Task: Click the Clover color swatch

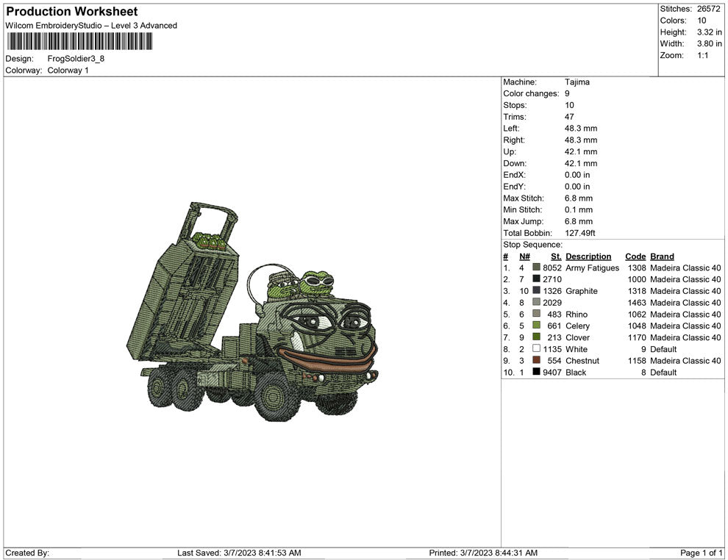Action: pyautogui.click(x=537, y=337)
